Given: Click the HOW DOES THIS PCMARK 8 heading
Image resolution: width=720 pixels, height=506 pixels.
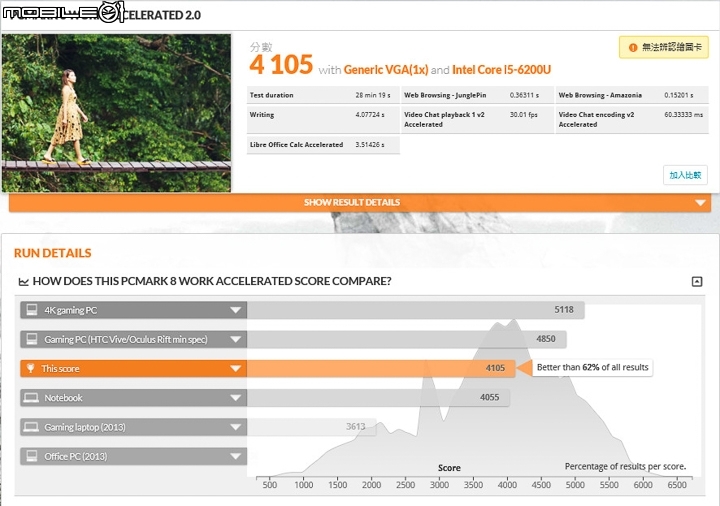Looking at the screenshot, I should coord(212,281).
